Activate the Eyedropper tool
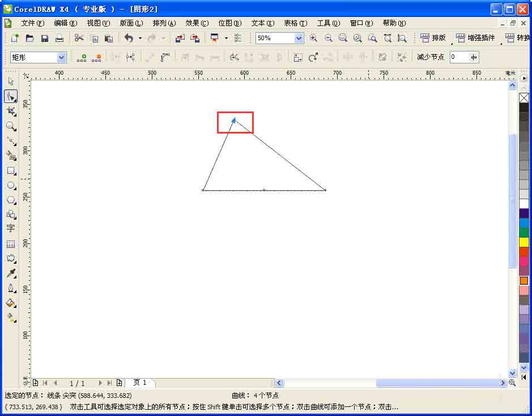Screen dimensions: 532x416 click(11, 273)
